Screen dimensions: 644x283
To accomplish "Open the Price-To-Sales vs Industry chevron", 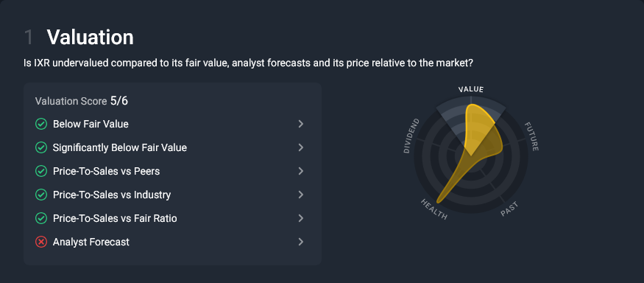I will [x=301, y=195].
